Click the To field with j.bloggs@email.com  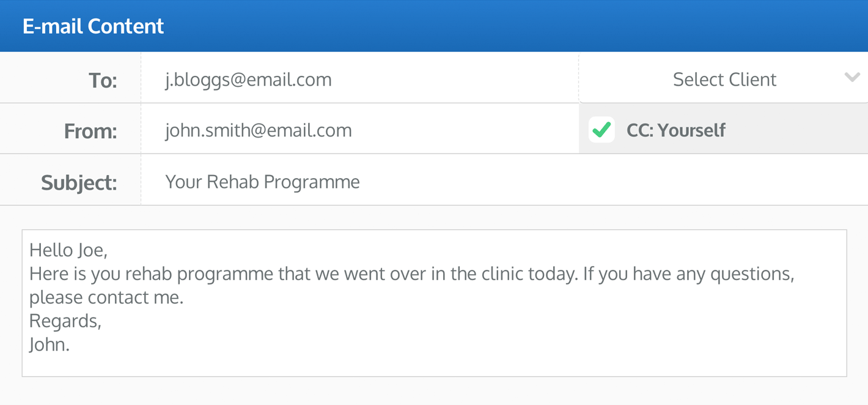click(248, 80)
